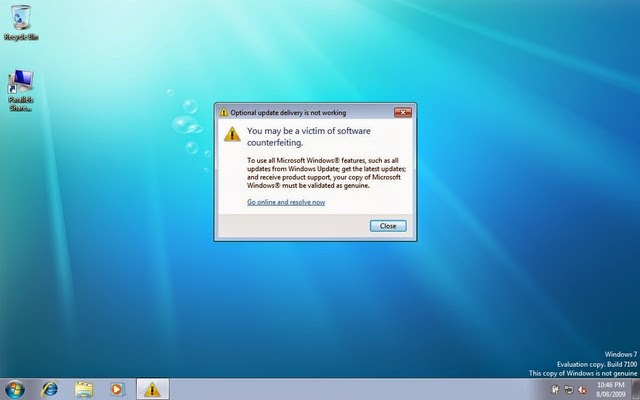Click the 'You may be a victim' heading text
Screen dimensions: 640x400
point(309,136)
